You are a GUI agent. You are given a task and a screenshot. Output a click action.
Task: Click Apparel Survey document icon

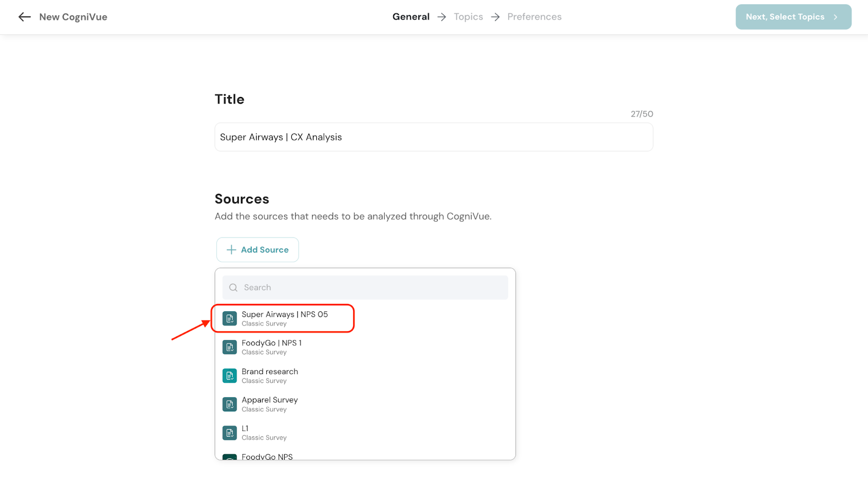coord(229,404)
